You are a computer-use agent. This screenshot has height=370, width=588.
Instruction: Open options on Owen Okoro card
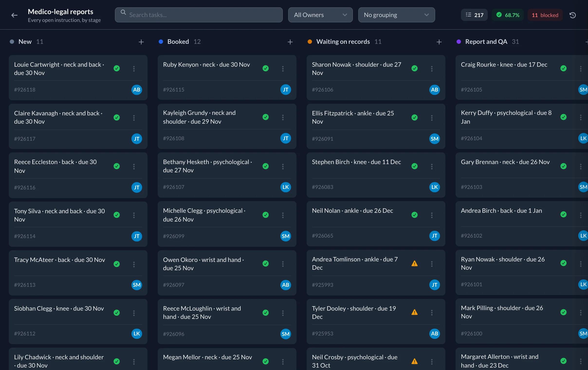[x=283, y=264]
